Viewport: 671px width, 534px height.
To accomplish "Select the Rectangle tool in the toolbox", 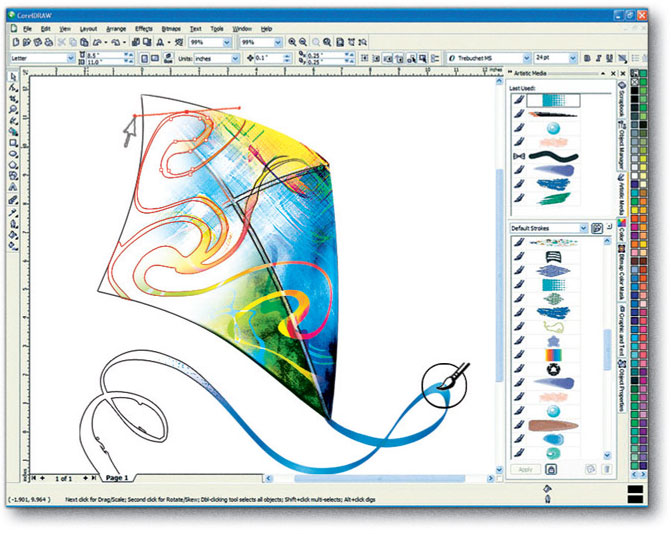I will pyautogui.click(x=13, y=143).
